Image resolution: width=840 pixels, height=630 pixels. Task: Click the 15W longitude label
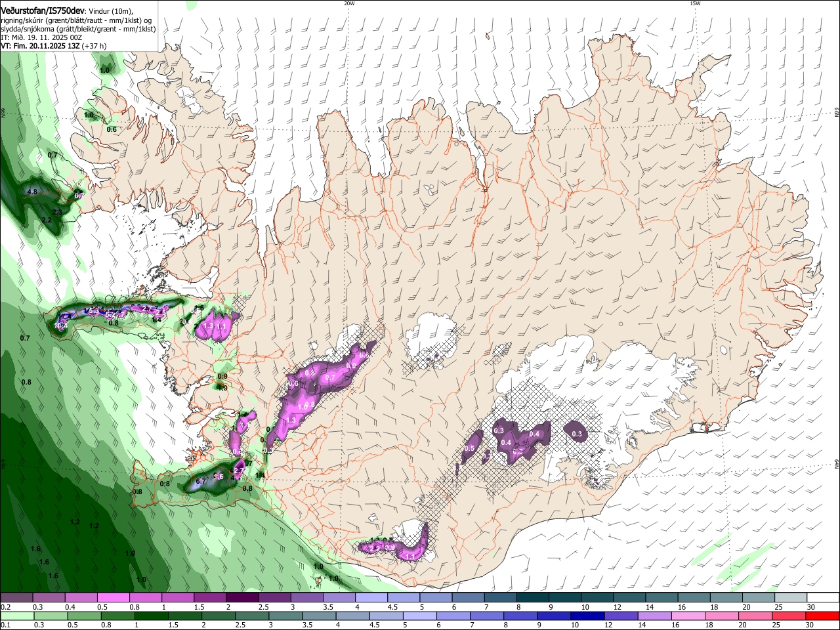[695, 3]
